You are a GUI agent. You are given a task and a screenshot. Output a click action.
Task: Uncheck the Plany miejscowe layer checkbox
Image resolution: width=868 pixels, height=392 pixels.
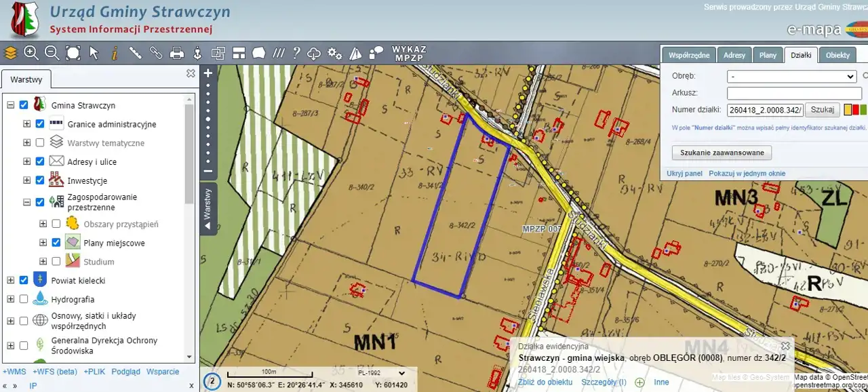point(56,243)
